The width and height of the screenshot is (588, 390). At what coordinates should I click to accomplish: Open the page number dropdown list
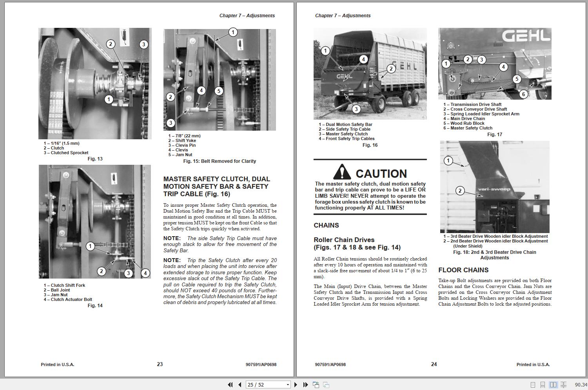(287, 385)
